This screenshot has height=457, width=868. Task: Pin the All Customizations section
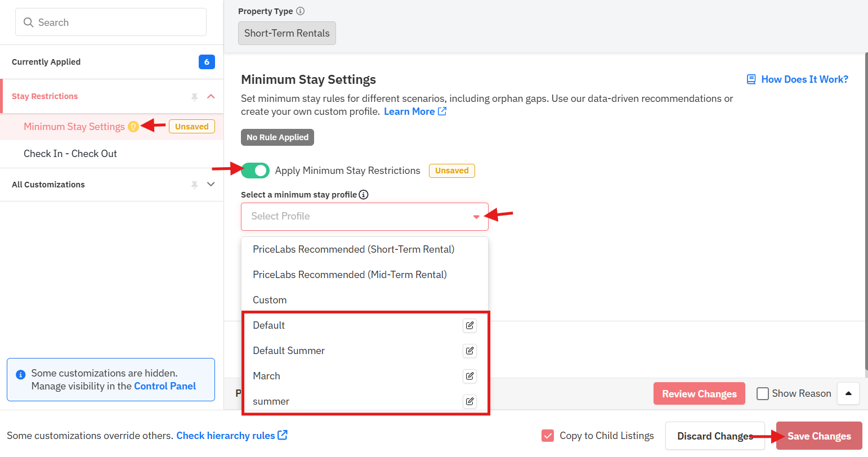click(x=194, y=185)
